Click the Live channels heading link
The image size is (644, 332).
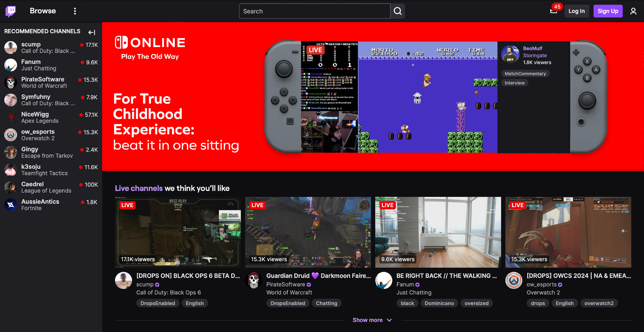(x=139, y=188)
